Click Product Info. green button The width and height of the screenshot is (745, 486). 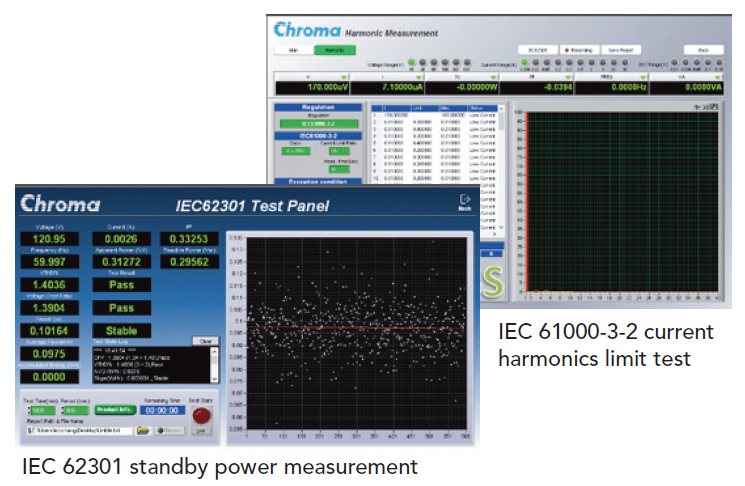pyautogui.click(x=115, y=410)
